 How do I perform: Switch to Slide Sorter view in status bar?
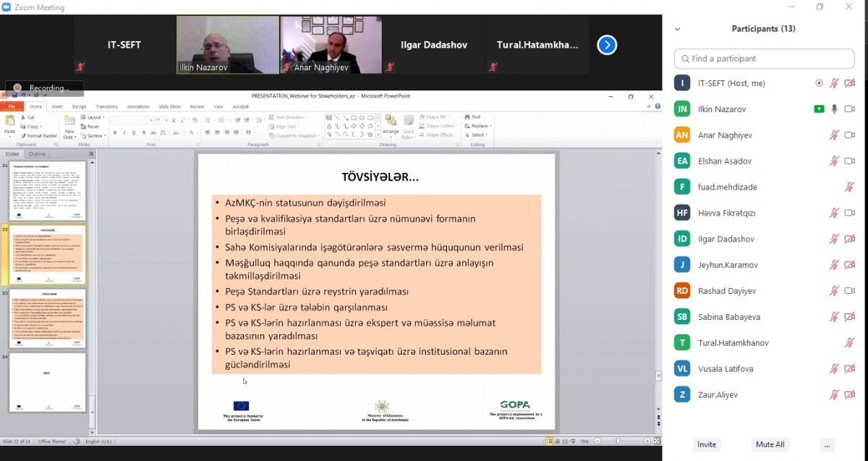[556, 441]
